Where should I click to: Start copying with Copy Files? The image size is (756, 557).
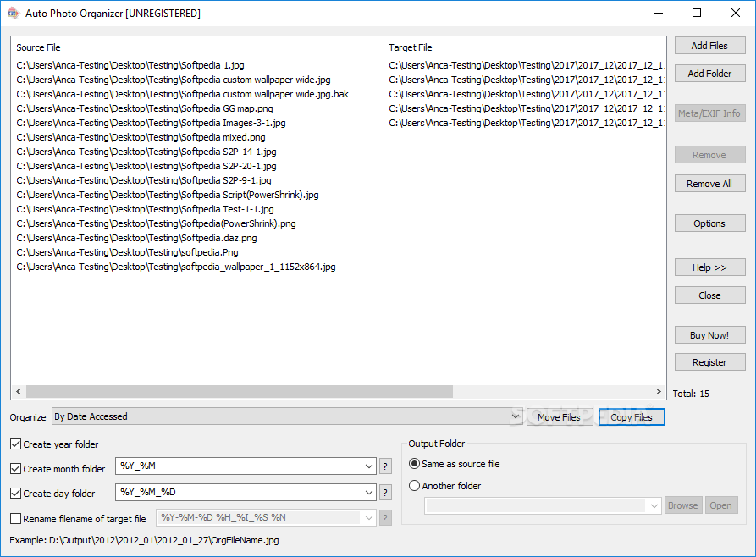click(631, 416)
